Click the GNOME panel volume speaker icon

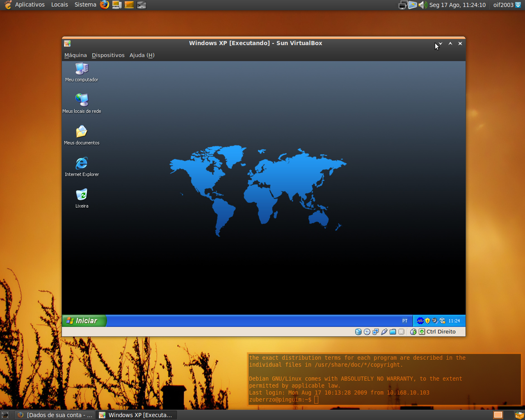tap(422, 5)
